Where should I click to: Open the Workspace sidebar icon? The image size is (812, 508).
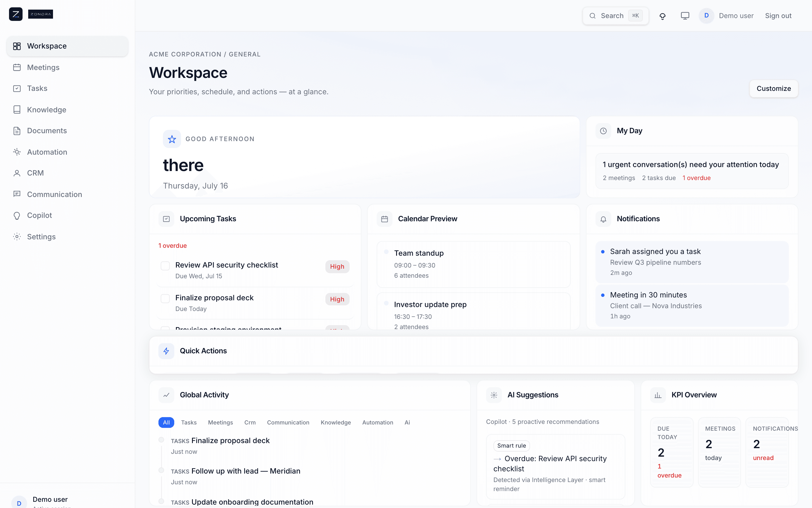tap(17, 46)
